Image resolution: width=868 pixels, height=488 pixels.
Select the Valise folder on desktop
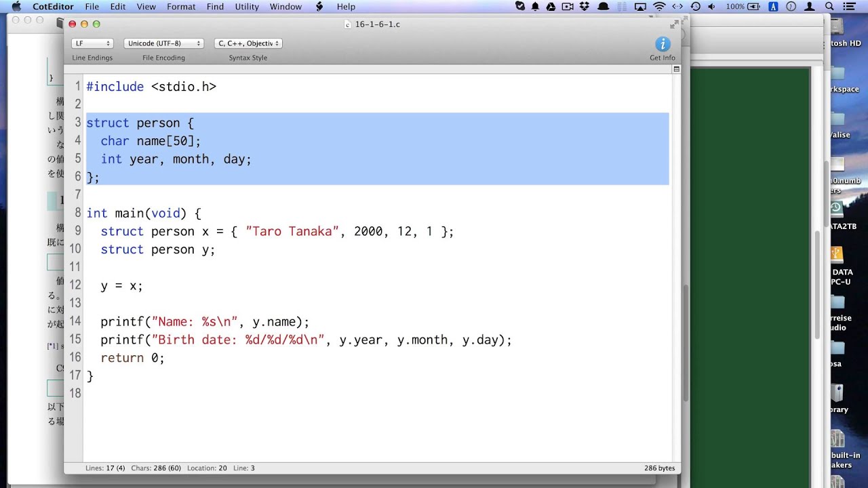click(x=839, y=118)
